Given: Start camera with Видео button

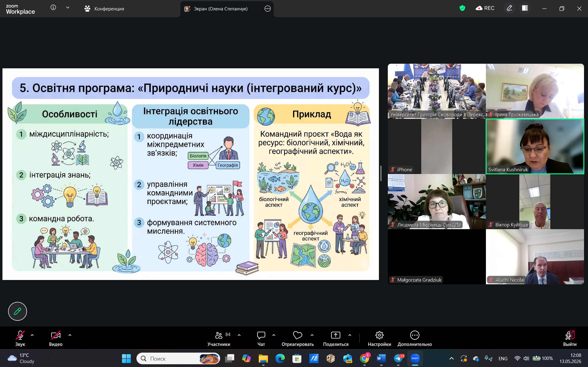Looking at the screenshot, I should point(56,338).
